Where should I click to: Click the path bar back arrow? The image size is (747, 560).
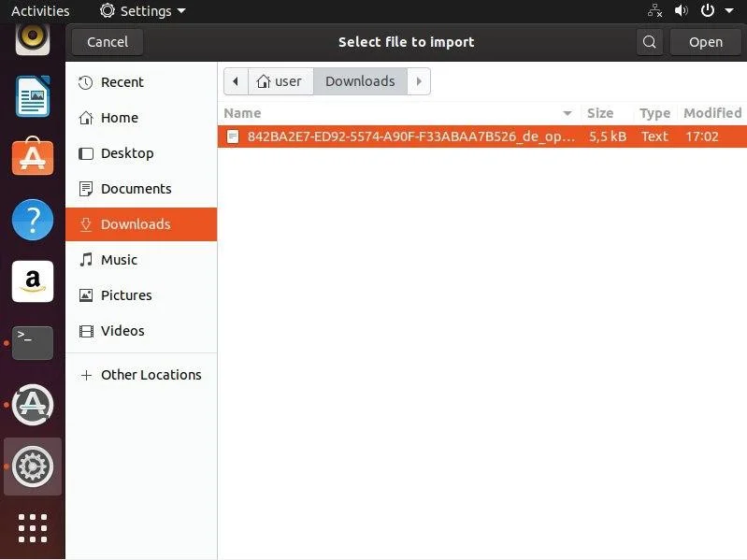tap(236, 81)
